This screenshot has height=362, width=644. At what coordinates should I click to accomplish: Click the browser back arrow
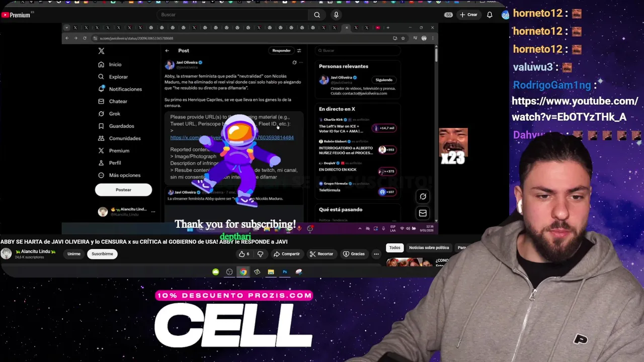coord(67,38)
